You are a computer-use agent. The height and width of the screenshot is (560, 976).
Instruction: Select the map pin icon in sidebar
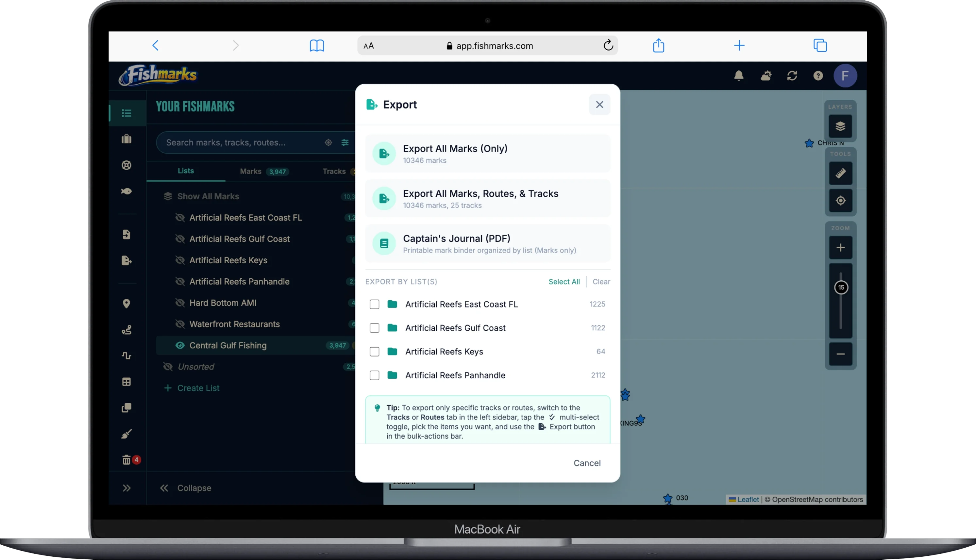click(x=126, y=304)
